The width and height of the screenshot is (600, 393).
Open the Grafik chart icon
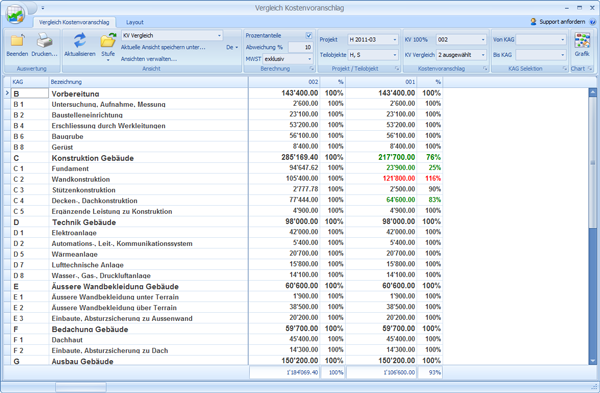(582, 40)
